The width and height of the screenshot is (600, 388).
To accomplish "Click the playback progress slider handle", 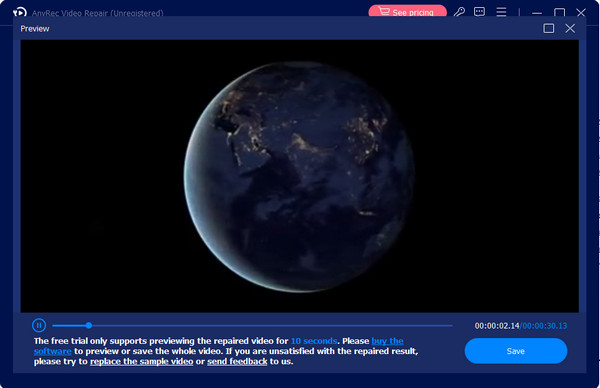I will (89, 325).
